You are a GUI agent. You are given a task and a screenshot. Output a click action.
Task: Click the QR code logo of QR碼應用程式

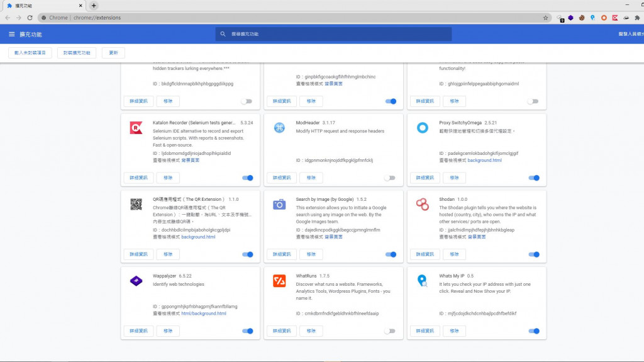coord(136,204)
